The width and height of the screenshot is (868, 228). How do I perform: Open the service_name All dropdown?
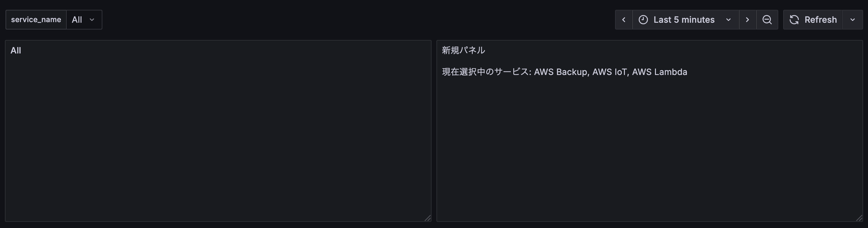click(x=84, y=20)
